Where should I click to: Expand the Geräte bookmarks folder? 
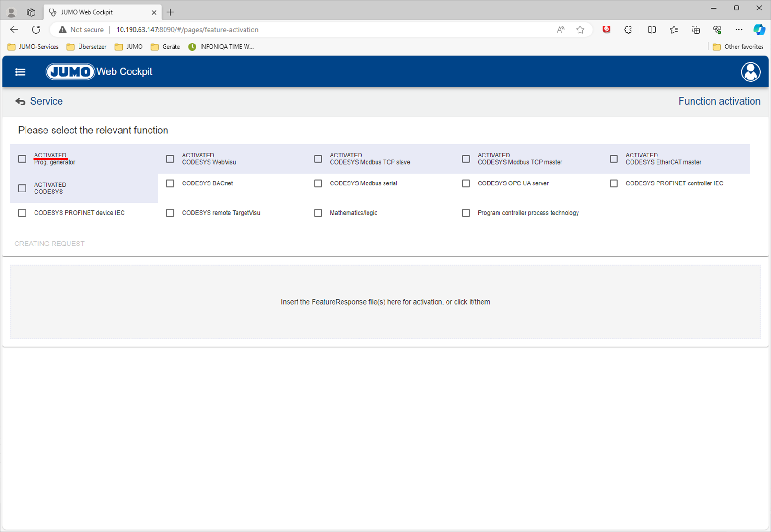point(165,47)
